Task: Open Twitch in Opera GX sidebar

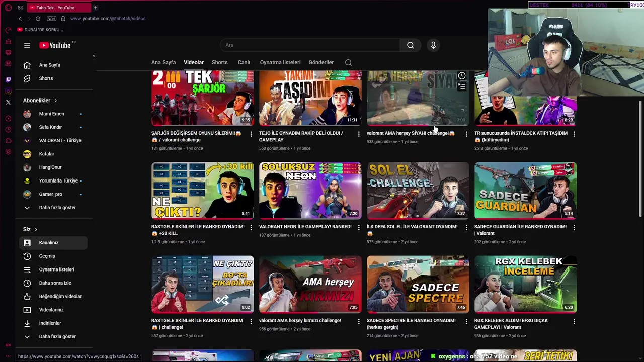Action: [8, 79]
